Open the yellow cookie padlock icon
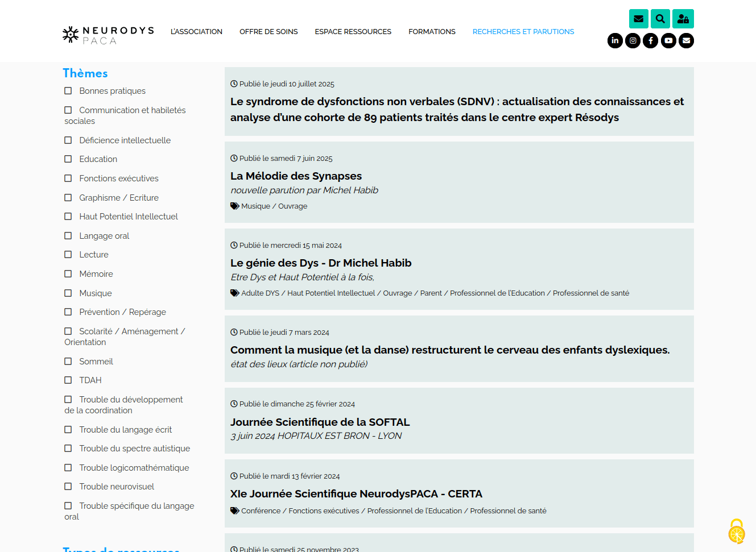756x552 pixels. [737, 532]
